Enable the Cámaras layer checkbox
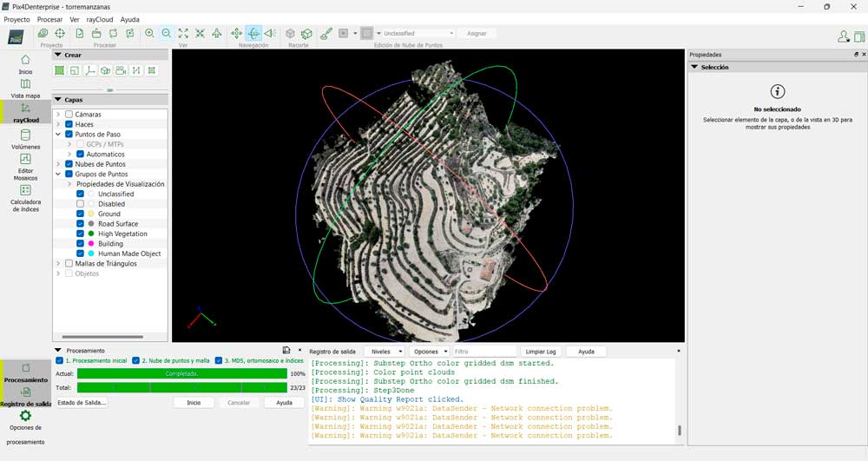Viewport: 868px width, 461px height. click(69, 115)
